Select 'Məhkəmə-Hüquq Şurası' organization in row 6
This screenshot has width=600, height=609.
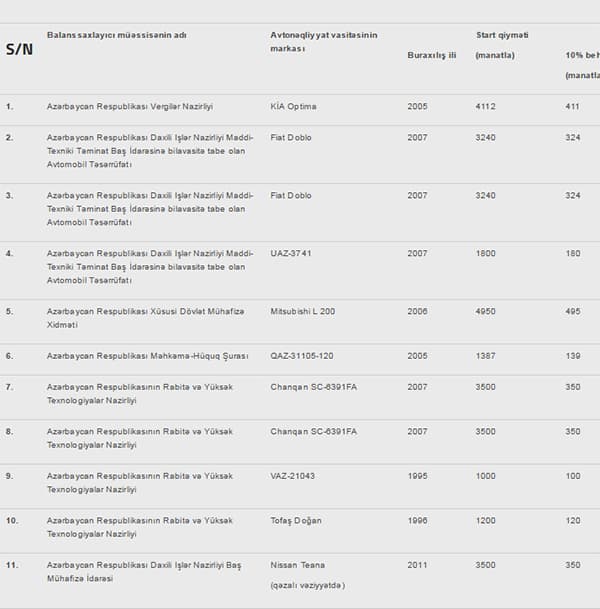click(x=199, y=356)
